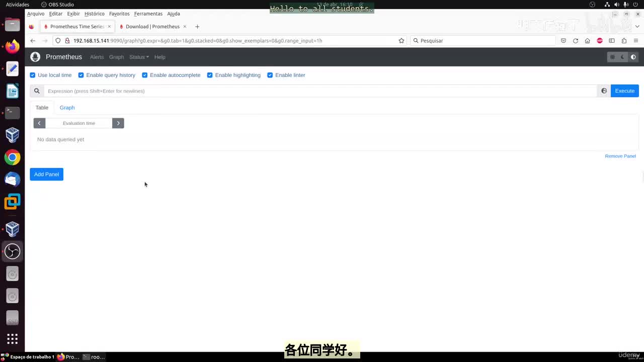The image size is (644, 362).
Task: Click the Firefox reload page icon
Action: 576,41
